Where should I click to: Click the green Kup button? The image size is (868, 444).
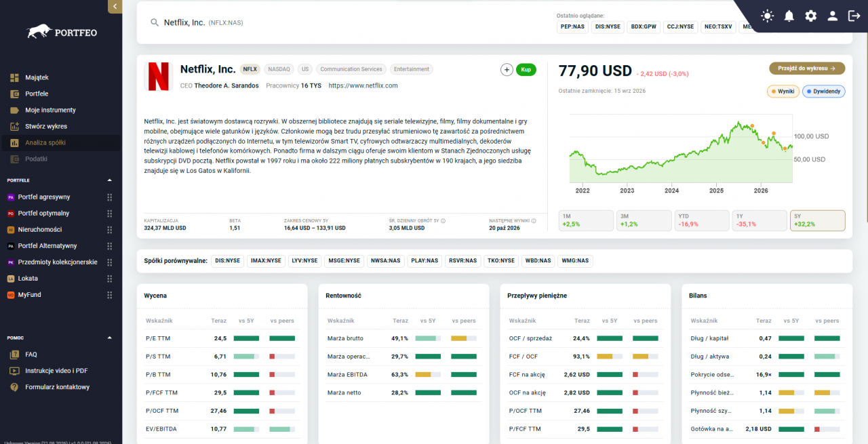(x=526, y=69)
